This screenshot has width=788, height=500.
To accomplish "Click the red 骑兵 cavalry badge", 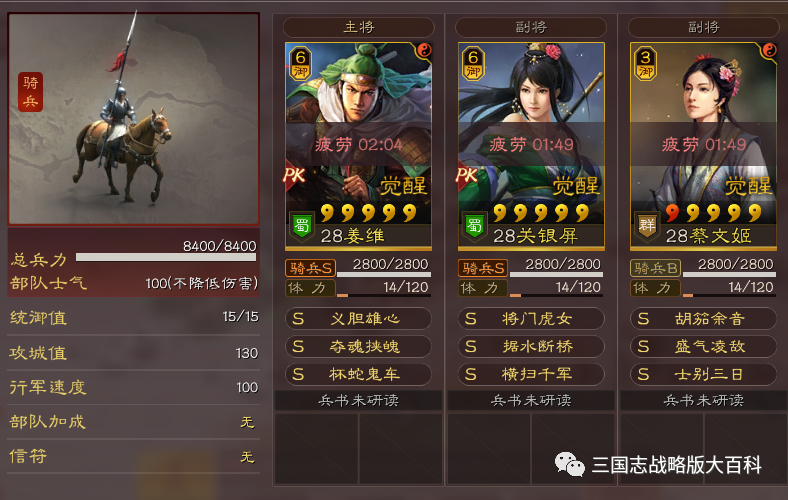I will (30, 92).
